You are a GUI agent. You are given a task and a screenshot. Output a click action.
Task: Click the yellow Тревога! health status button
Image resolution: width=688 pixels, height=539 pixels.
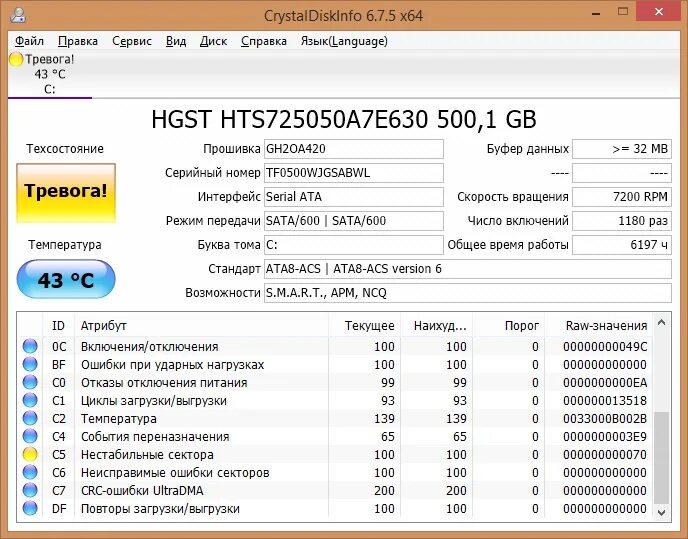[x=66, y=194]
